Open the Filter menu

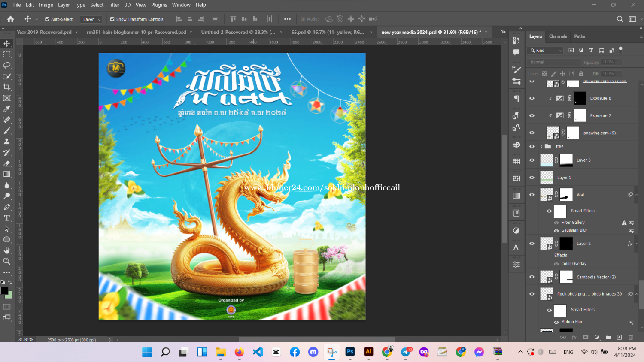tap(114, 5)
